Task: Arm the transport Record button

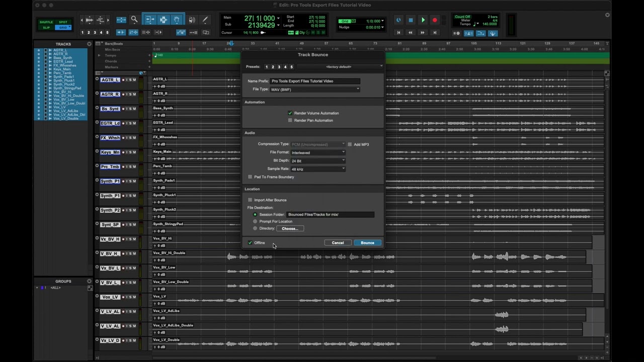Action: [435, 20]
